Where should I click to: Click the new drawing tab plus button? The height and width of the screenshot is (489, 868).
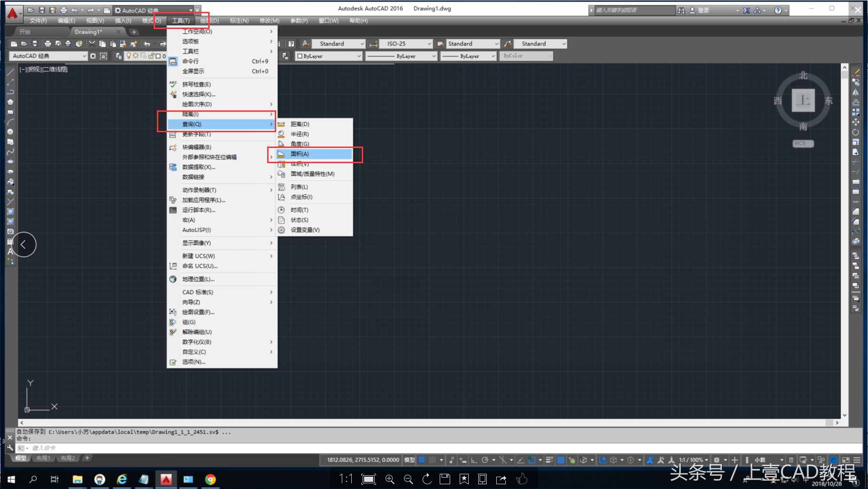[x=134, y=32]
